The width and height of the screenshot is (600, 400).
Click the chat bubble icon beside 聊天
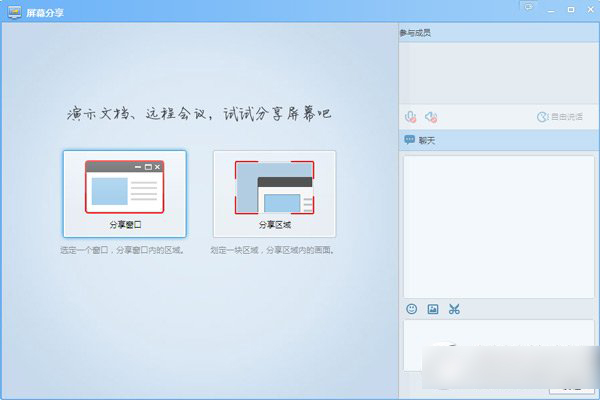click(409, 140)
